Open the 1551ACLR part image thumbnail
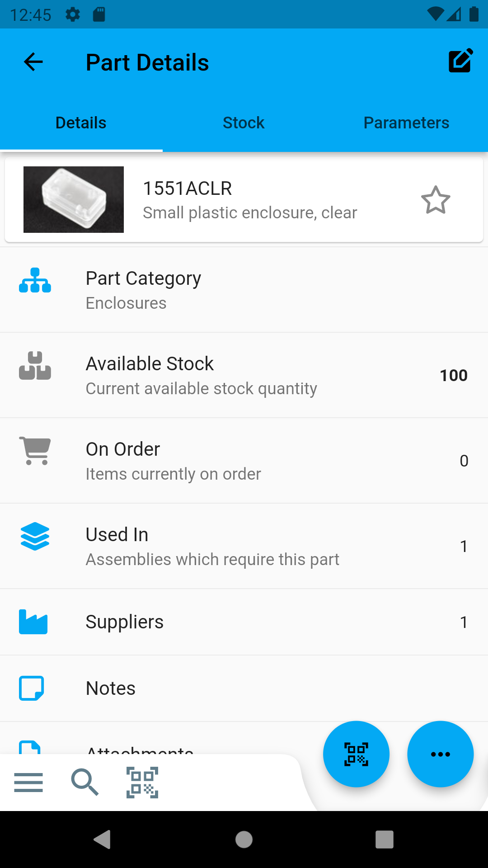The height and width of the screenshot is (868, 488). coord(74,199)
